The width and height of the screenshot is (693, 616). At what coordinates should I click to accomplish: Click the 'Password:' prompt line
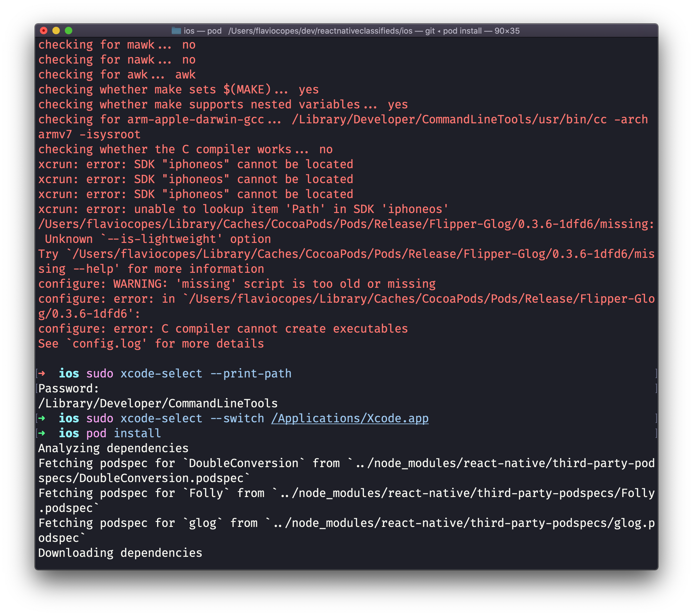[x=69, y=388]
